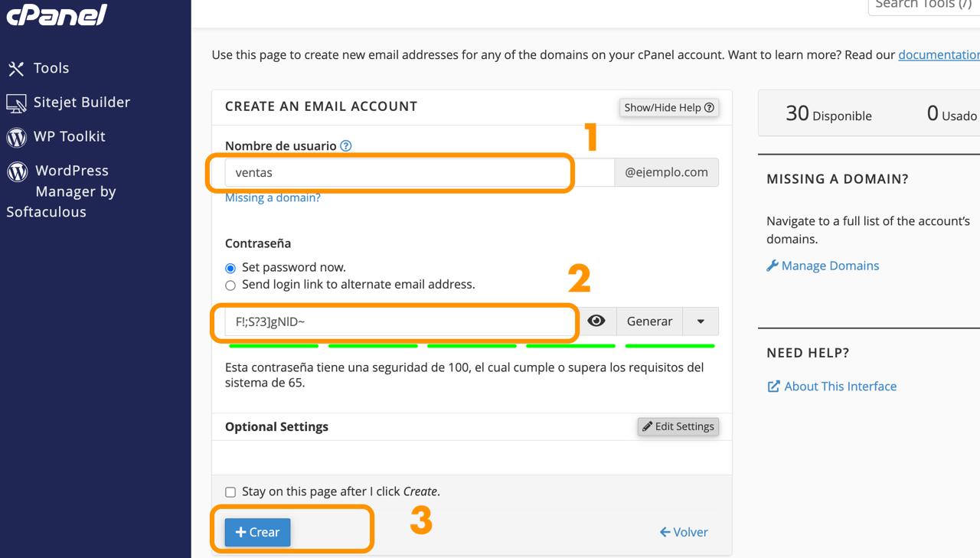Click the external link icon for About This Interface
The height and width of the screenshot is (558, 980).
(773, 387)
